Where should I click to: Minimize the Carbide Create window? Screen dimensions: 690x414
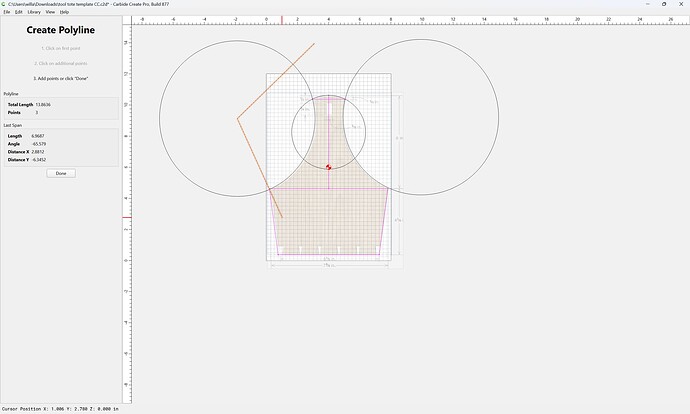(648, 4)
